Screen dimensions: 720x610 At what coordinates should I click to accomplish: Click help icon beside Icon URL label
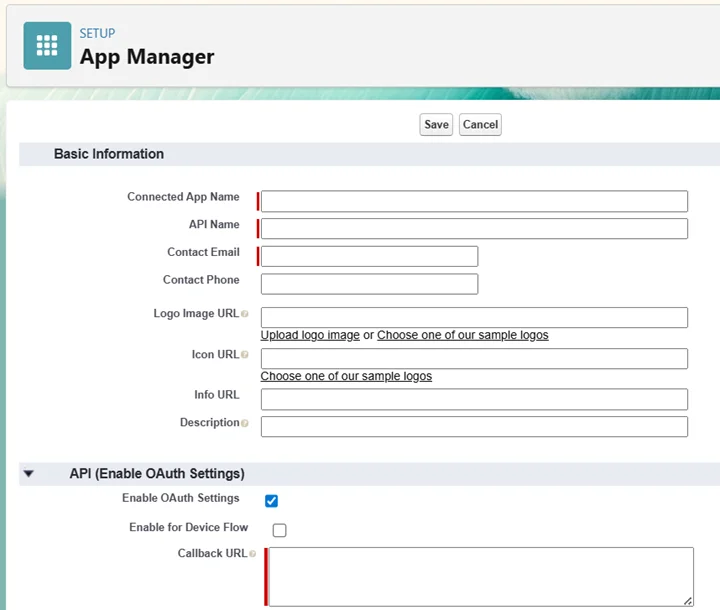click(245, 355)
